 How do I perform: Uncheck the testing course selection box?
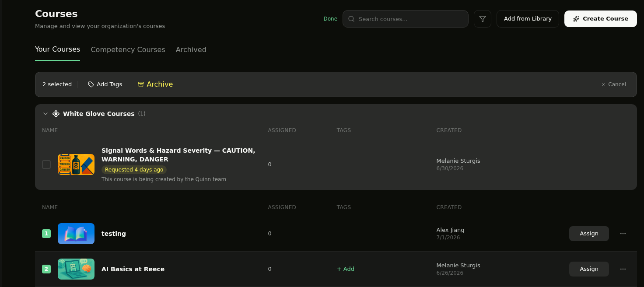click(46, 234)
